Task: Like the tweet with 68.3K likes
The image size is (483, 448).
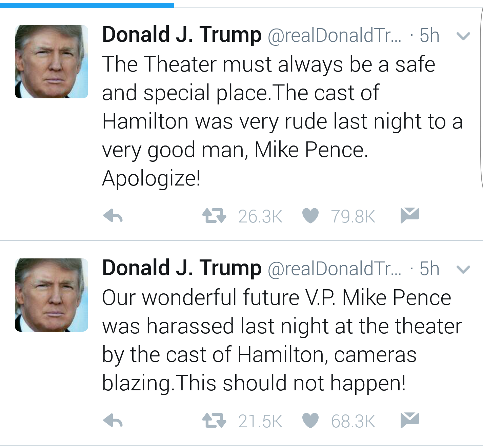Action: pyautogui.click(x=310, y=421)
